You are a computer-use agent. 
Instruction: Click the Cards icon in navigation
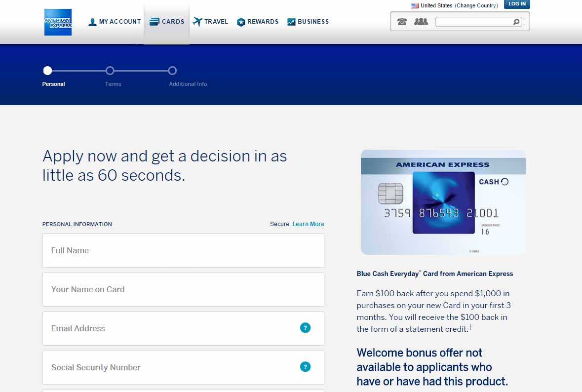(x=154, y=22)
